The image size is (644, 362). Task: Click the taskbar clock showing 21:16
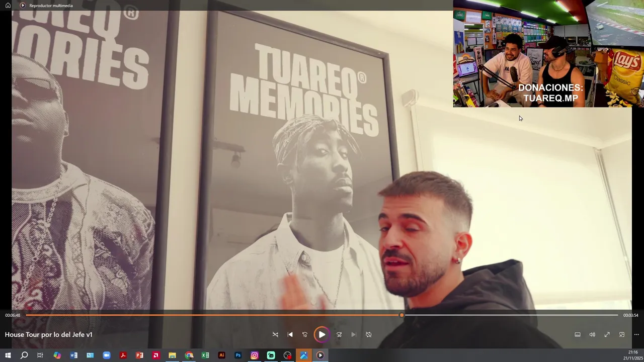(632, 355)
